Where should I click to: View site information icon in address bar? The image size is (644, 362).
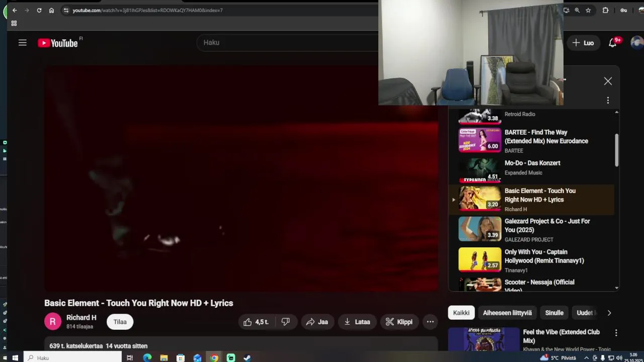[66, 10]
